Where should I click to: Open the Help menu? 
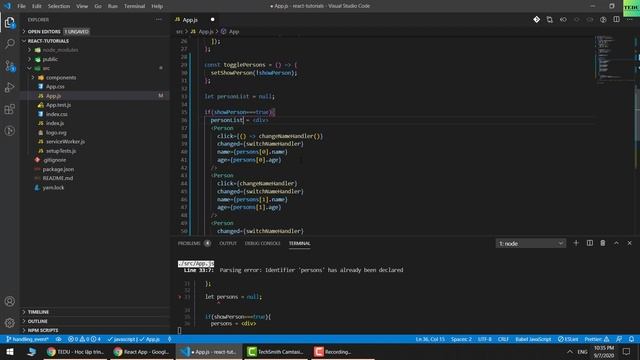coord(157,6)
